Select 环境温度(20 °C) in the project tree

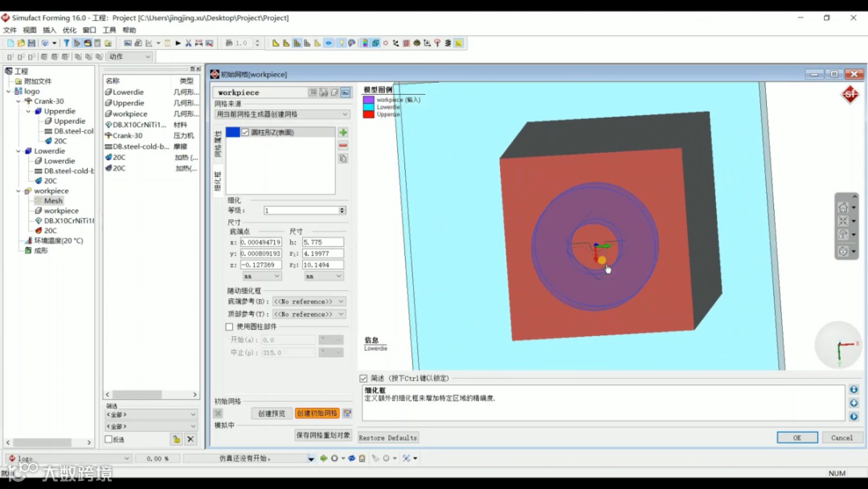[59, 241]
